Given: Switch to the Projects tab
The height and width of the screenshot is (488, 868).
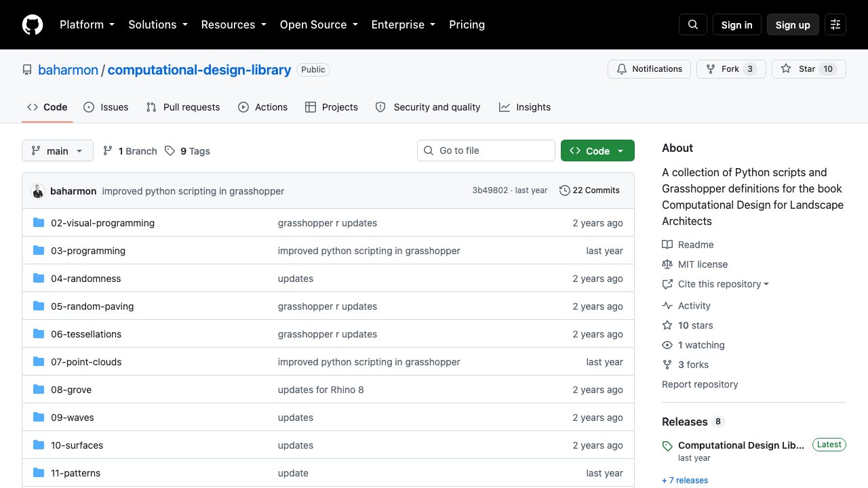Looking at the screenshot, I should (x=332, y=107).
